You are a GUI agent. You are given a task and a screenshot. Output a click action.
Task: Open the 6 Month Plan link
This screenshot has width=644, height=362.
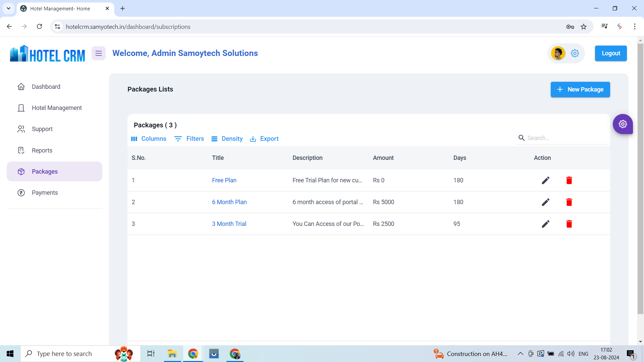[229, 202]
